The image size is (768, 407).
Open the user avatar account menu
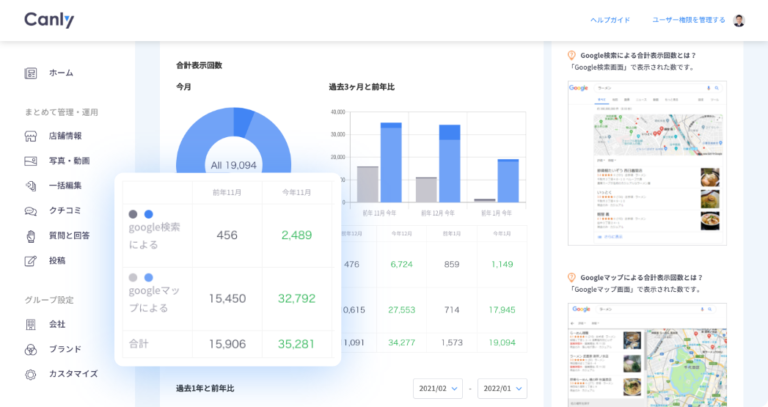[x=739, y=20]
